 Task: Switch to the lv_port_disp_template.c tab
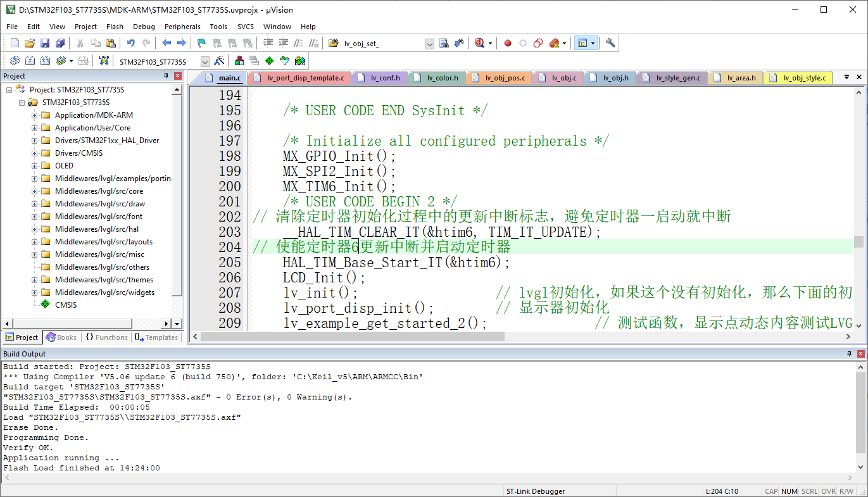click(x=301, y=78)
